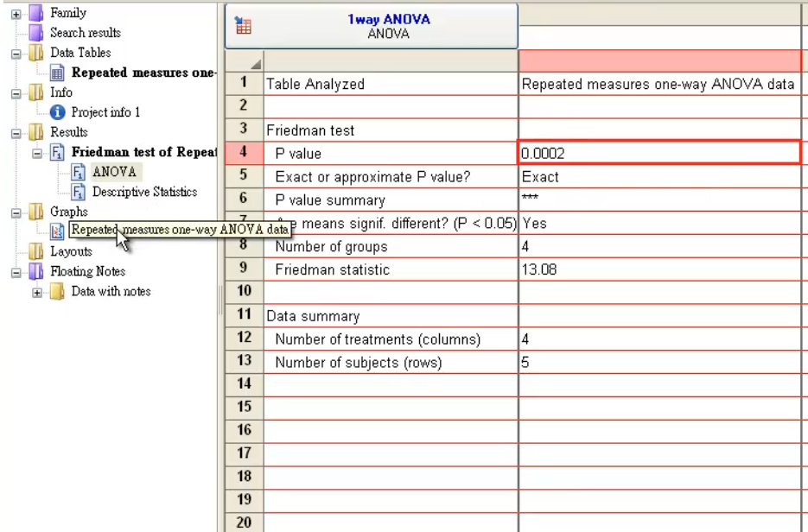Click the Data Tables folder icon

(36, 53)
